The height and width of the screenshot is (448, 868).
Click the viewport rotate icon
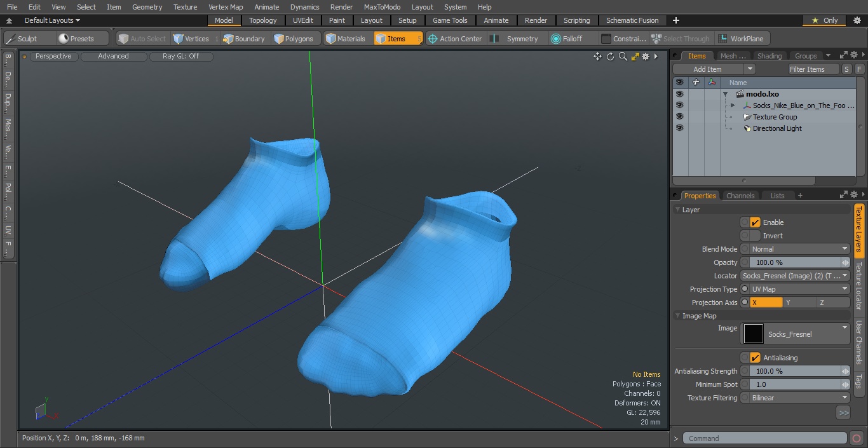tap(610, 57)
